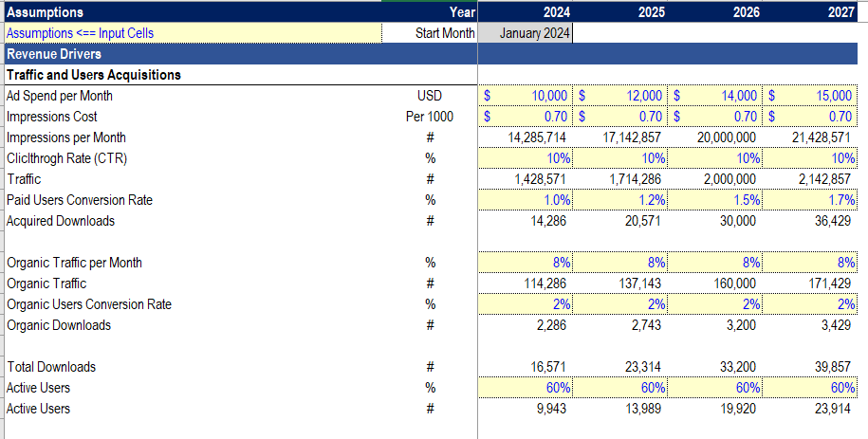Select the Traffic and Users Acquisitions heading
Screen dimensions: 868x439
coord(94,75)
